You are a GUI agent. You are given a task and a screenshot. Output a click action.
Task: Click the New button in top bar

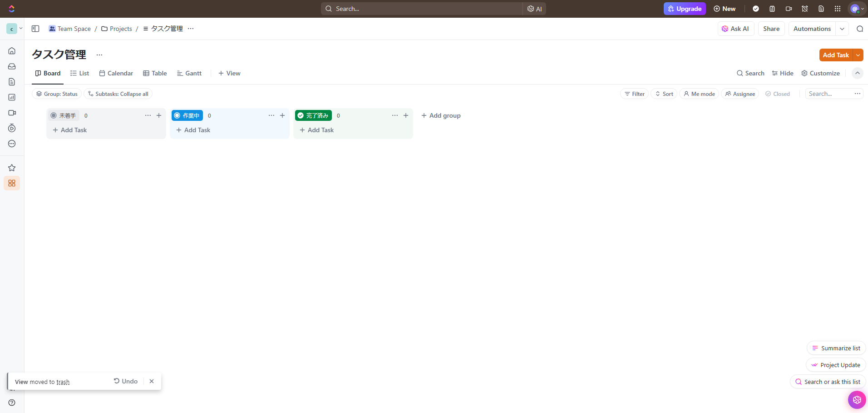(x=725, y=9)
